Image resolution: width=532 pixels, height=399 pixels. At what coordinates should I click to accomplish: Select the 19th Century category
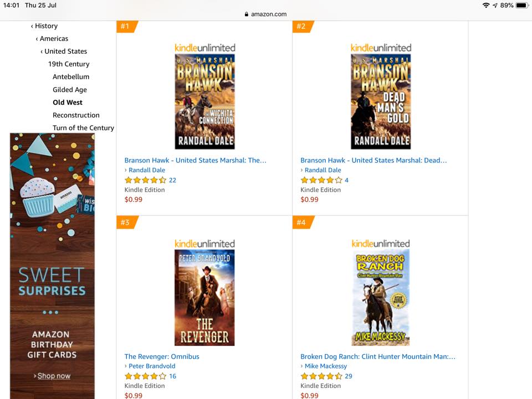(69, 64)
